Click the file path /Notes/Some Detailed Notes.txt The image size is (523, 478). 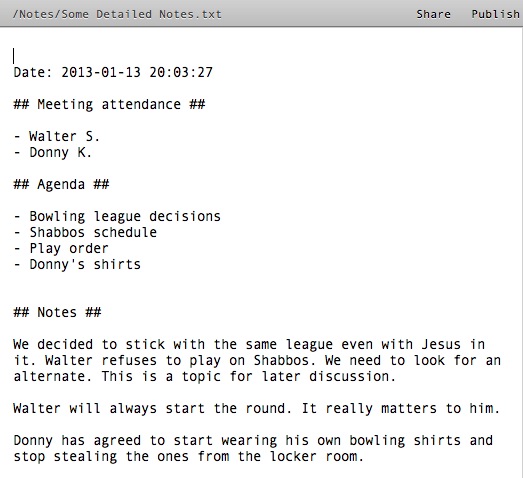point(117,14)
